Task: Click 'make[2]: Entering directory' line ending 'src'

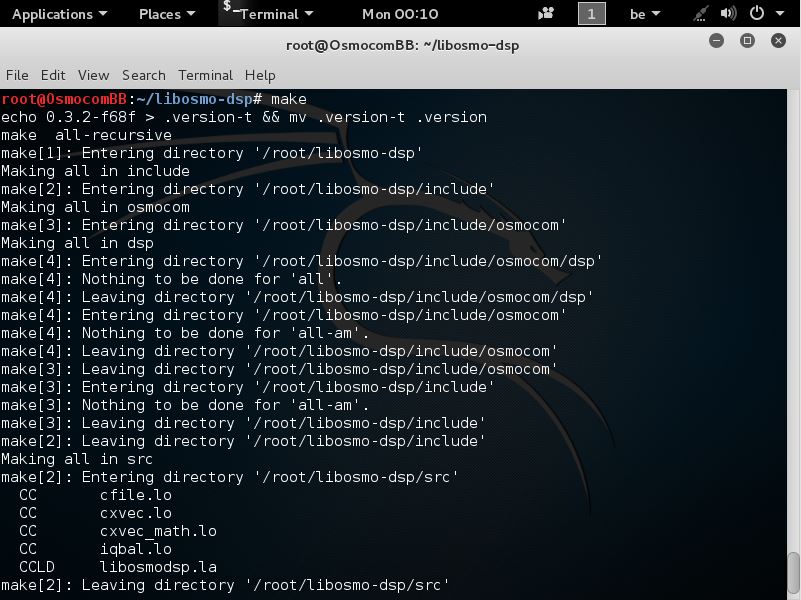Action: pos(229,477)
